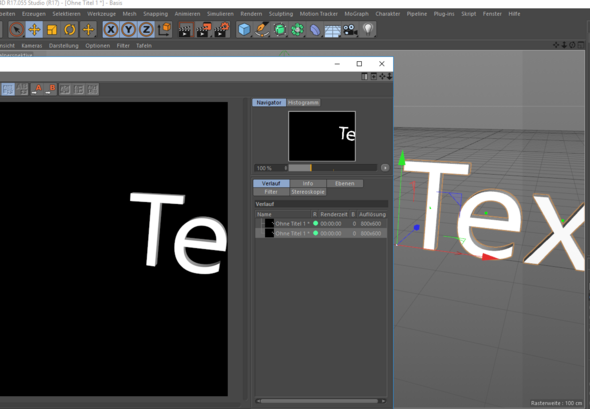This screenshot has width=590, height=409.
Task: Click the Renderzeit column header
Action: pyautogui.click(x=334, y=214)
